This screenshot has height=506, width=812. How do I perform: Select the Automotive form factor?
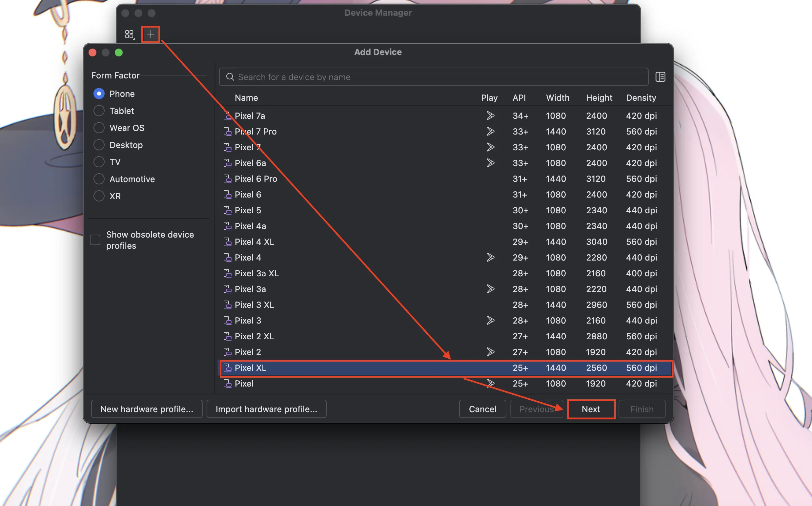pos(99,179)
